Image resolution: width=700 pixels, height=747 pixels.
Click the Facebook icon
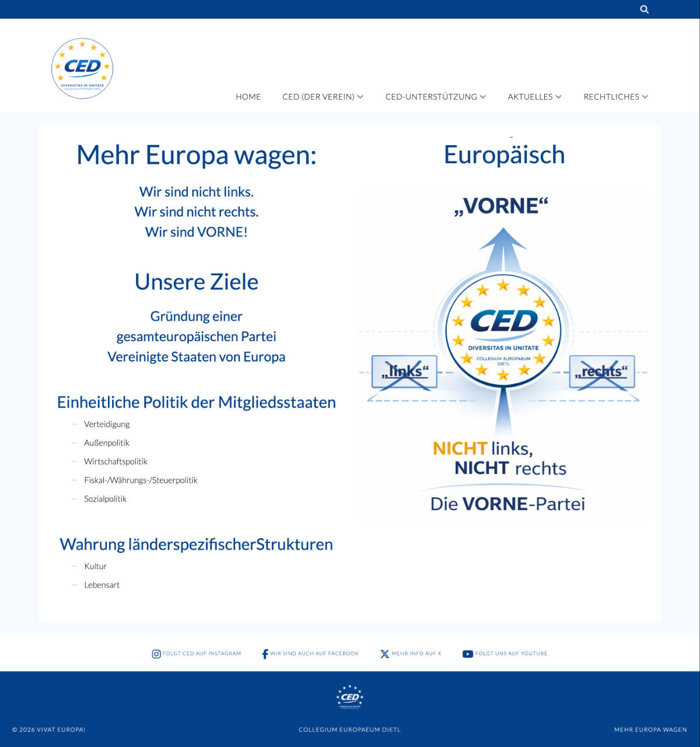[x=265, y=654]
